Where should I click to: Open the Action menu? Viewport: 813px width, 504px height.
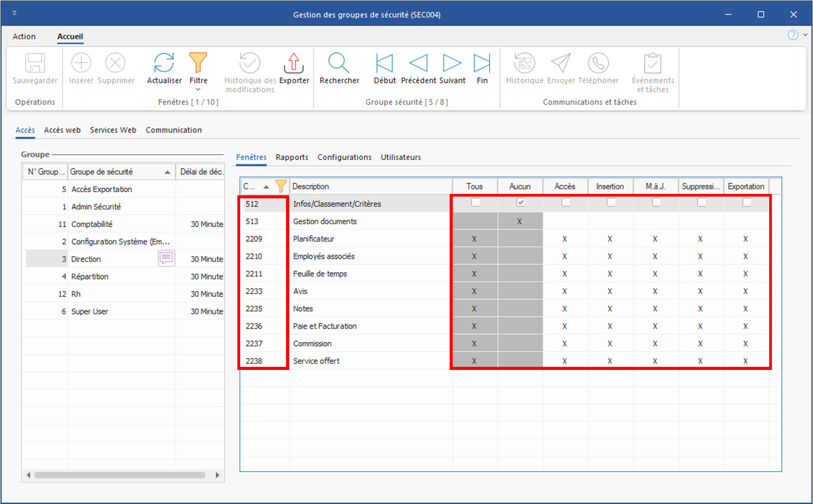click(24, 37)
